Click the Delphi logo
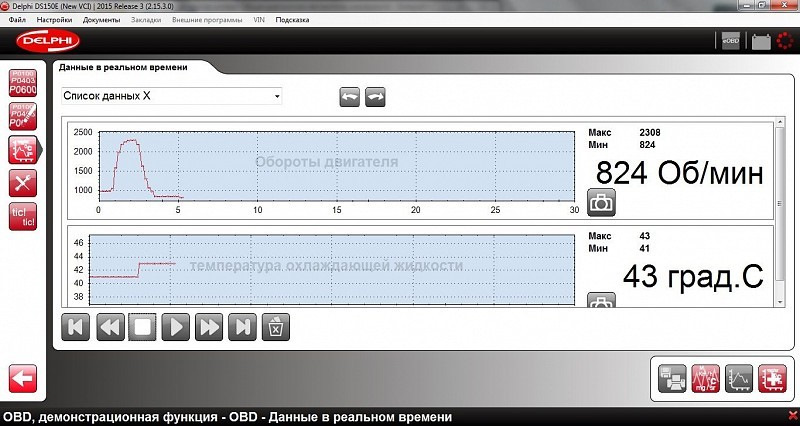The height and width of the screenshot is (426, 800). point(48,42)
